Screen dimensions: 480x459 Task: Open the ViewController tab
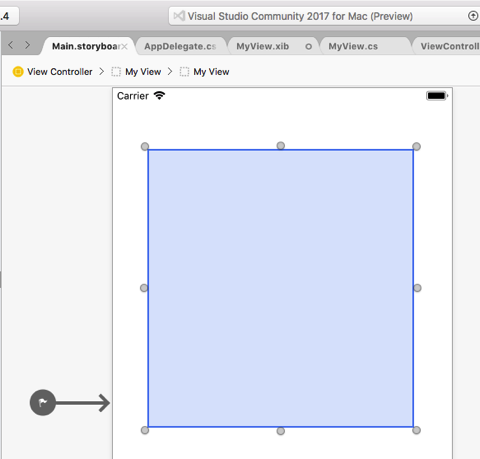(x=450, y=46)
